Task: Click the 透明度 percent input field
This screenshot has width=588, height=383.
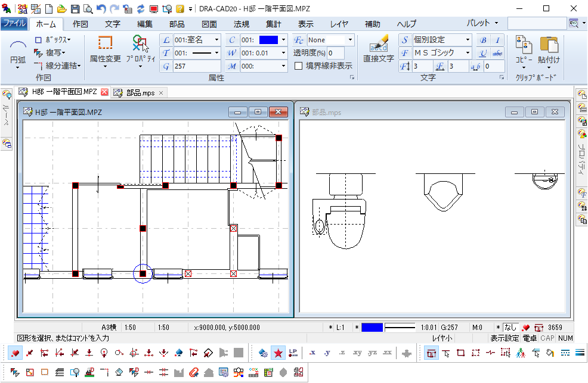Action: [x=336, y=53]
